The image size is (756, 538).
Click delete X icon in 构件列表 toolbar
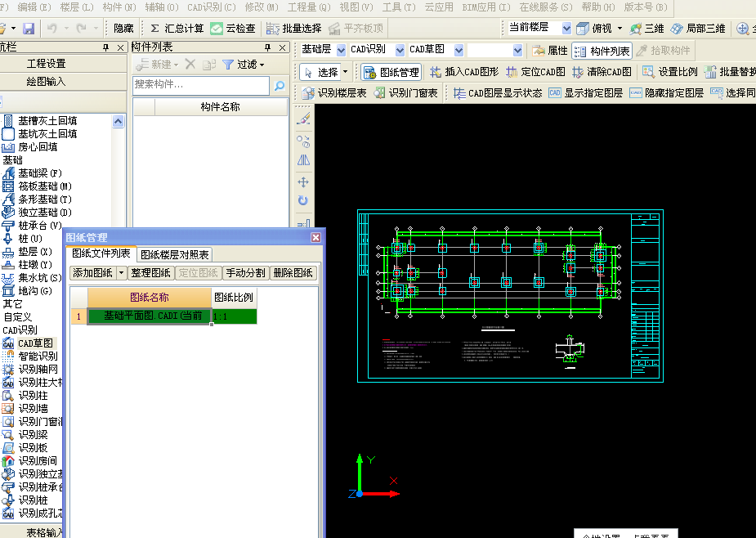(190, 64)
